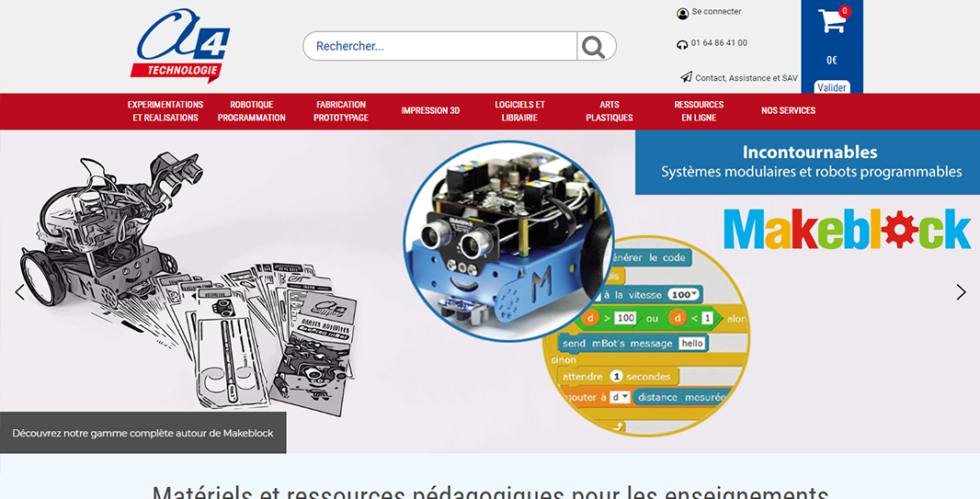Open Ressources en ligne menu
Viewport: 980px width, 499px height.
coord(699,111)
